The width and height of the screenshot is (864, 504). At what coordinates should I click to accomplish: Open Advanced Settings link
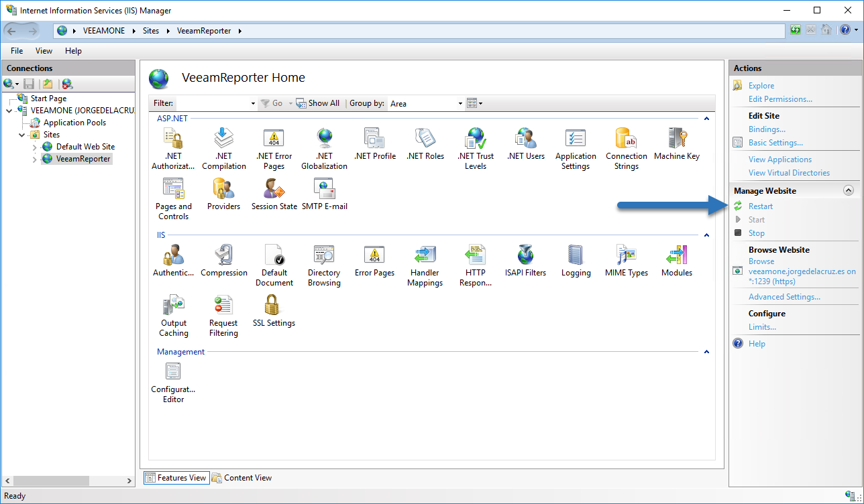784,297
